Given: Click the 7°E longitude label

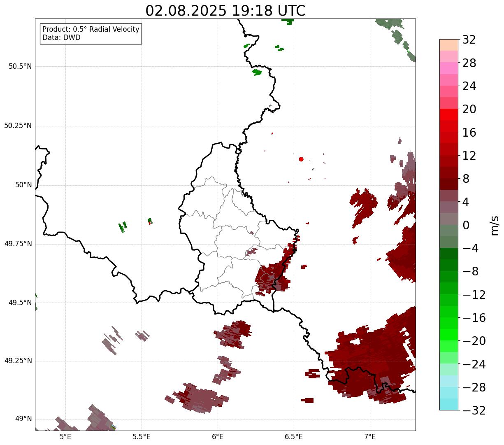Looking at the screenshot, I should pos(370,437).
